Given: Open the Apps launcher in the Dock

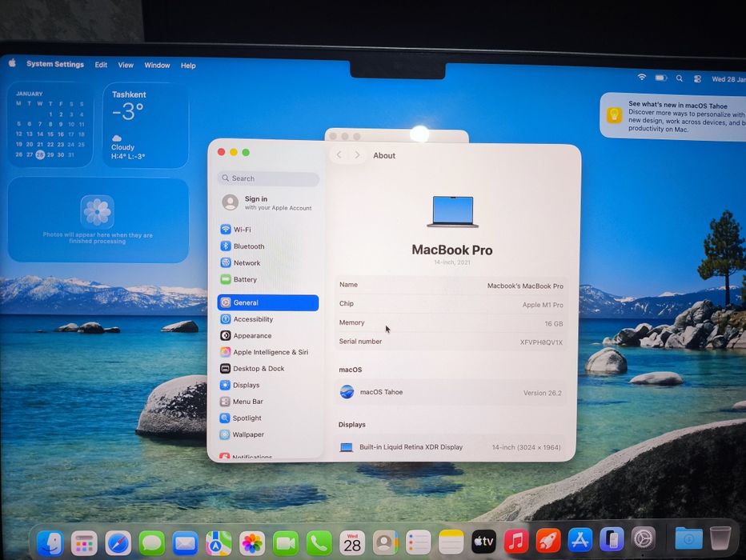Looking at the screenshot, I should 84,543.
